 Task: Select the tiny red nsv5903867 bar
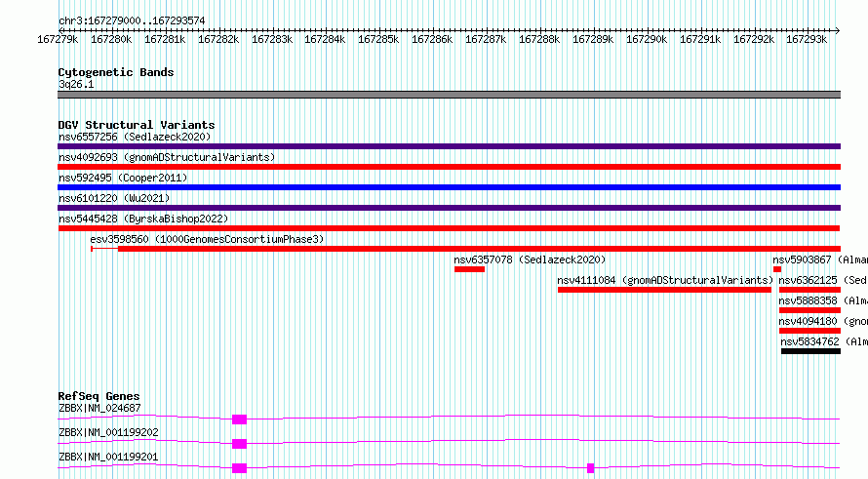pos(777,269)
